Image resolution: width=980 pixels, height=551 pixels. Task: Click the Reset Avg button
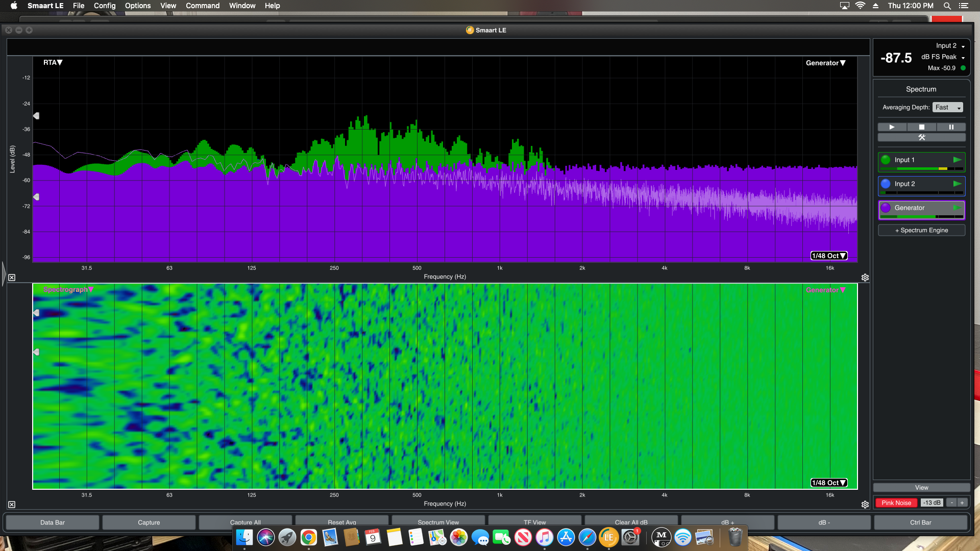342,522
